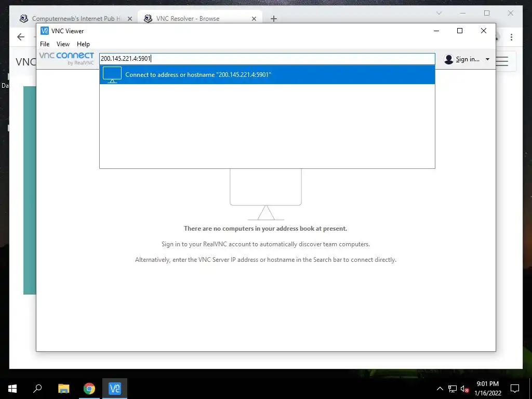Image resolution: width=532 pixels, height=399 pixels.
Task: Close the VNC Viewer window
Action: click(x=484, y=31)
